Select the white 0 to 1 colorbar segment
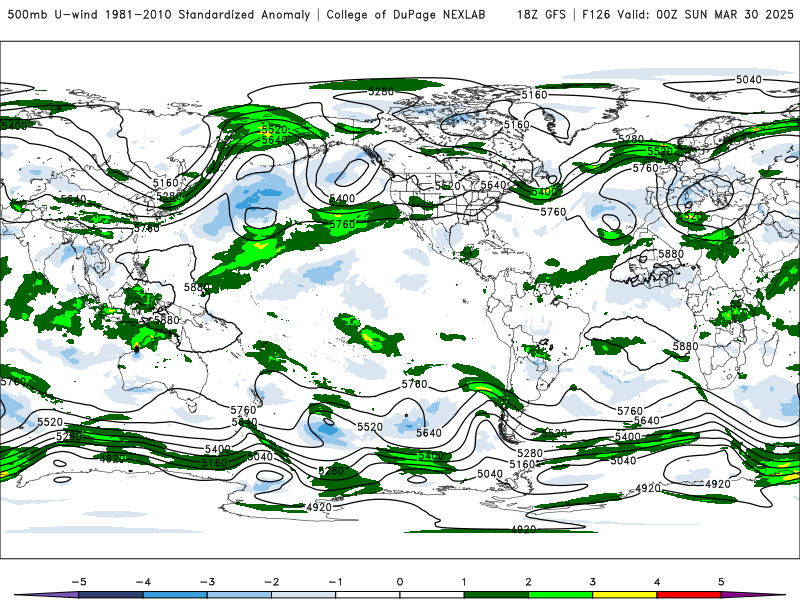The width and height of the screenshot is (800, 600). pos(432,595)
